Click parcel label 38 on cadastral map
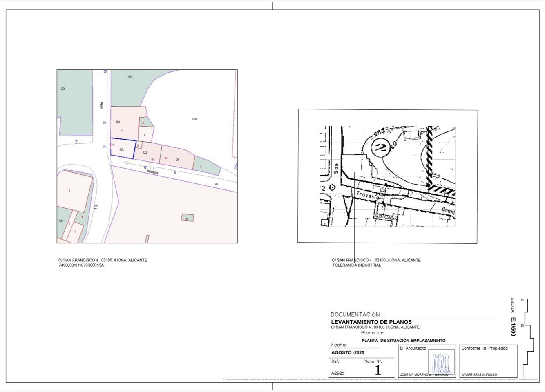Image resolution: width=545 pixels, height=392 pixels. pyautogui.click(x=60, y=221)
